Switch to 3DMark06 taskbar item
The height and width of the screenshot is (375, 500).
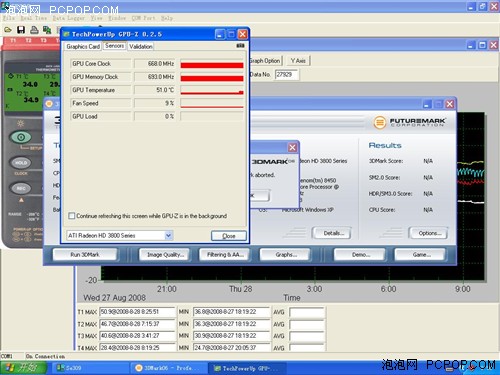coord(168,368)
